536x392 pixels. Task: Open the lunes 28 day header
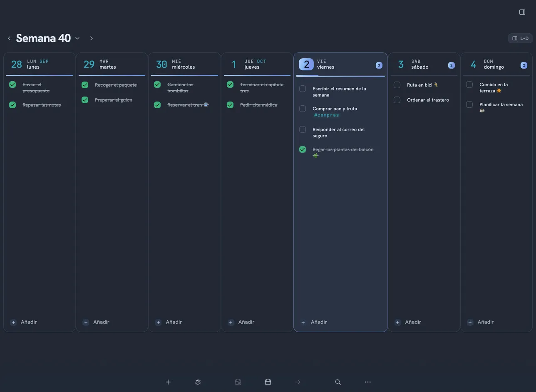click(40, 64)
